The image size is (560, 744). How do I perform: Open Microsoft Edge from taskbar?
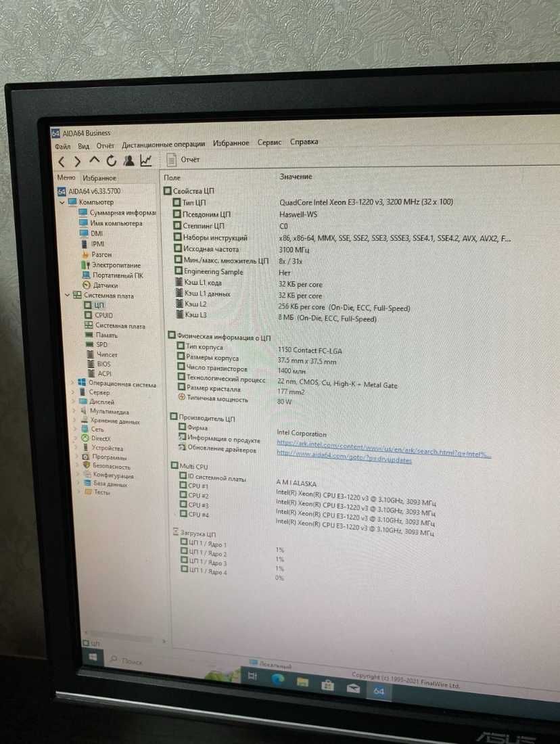pos(277,680)
